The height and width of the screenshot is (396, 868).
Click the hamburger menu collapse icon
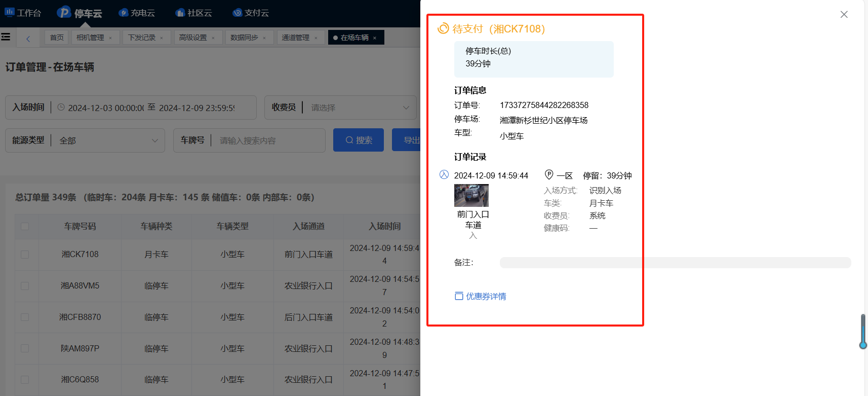tap(6, 37)
